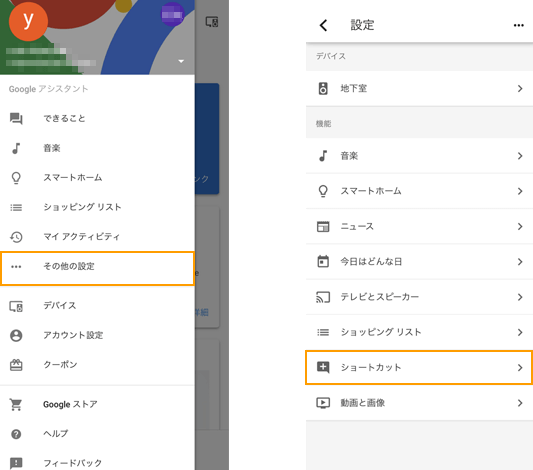Screen dimensions: 533x470
Task: Expand the スマートホーム settings row chevron
Action: click(520, 191)
